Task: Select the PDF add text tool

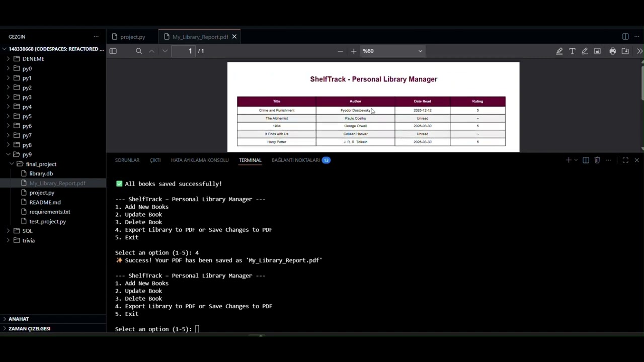Action: (x=572, y=51)
